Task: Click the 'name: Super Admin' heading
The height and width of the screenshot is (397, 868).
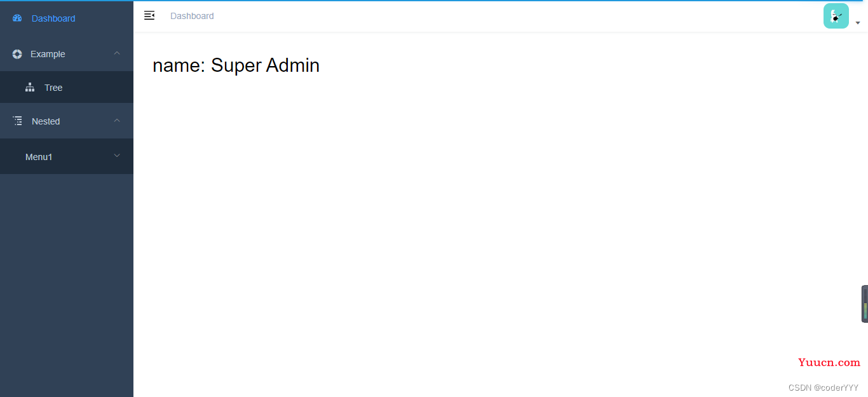Action: pos(236,65)
